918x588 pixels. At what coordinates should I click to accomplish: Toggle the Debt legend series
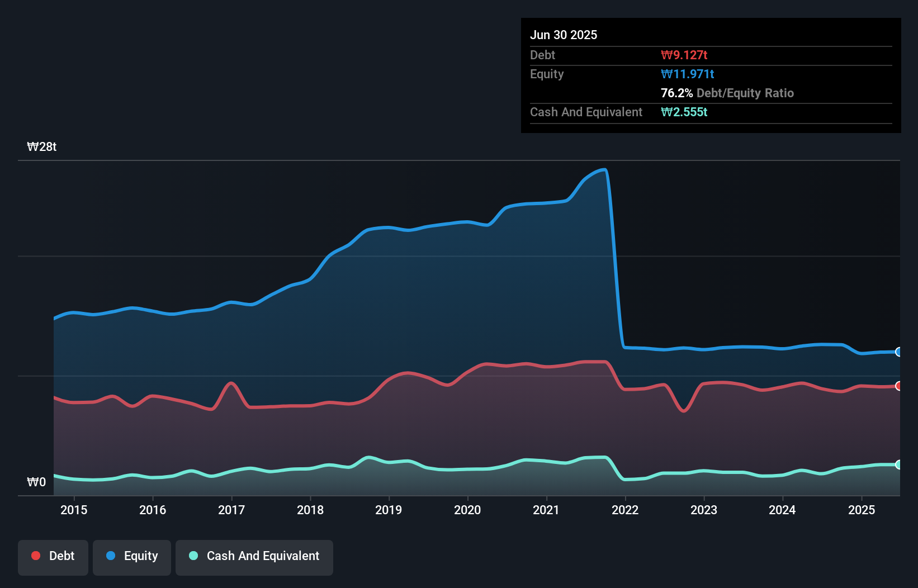click(x=53, y=556)
